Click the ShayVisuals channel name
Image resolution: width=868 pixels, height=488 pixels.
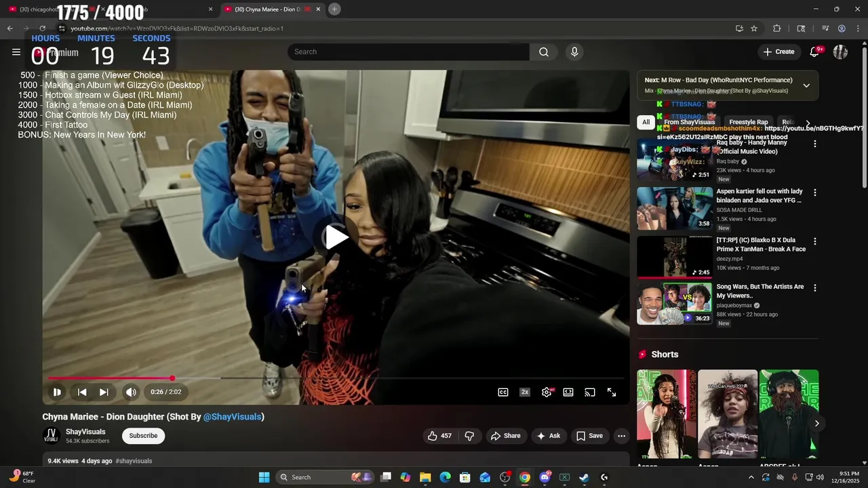[x=85, y=432]
